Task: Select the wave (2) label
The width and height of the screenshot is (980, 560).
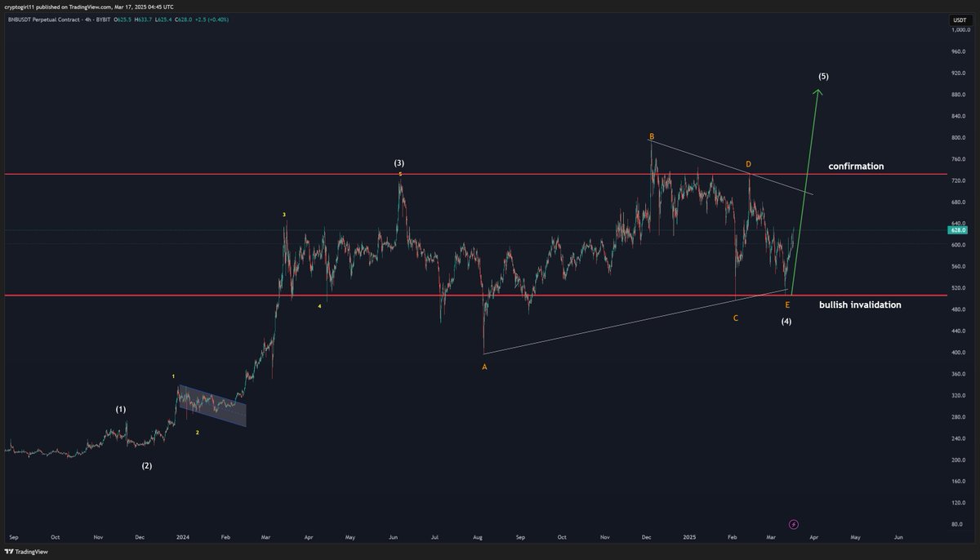Action: tap(147, 466)
